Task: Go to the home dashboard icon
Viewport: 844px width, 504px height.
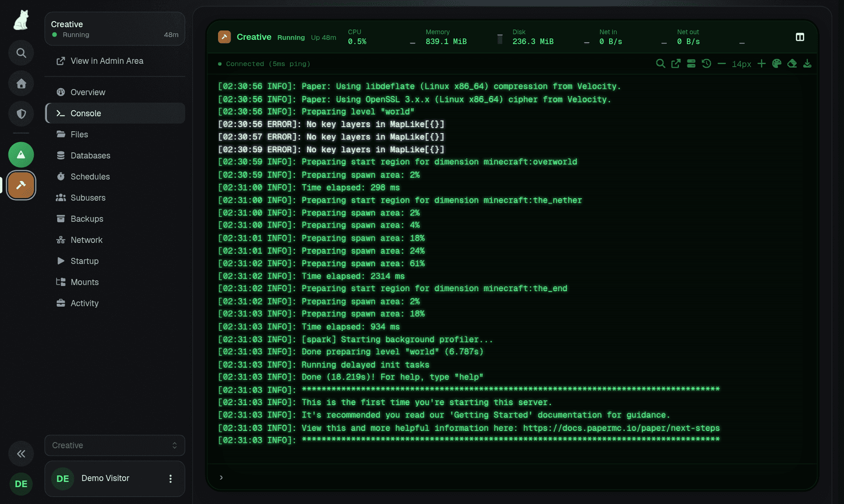Action: [21, 83]
